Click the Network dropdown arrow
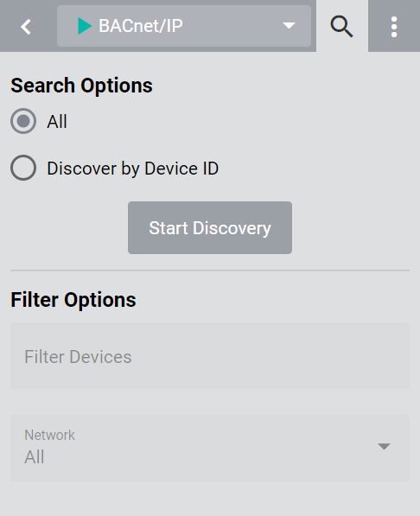420x516 pixels. point(384,446)
